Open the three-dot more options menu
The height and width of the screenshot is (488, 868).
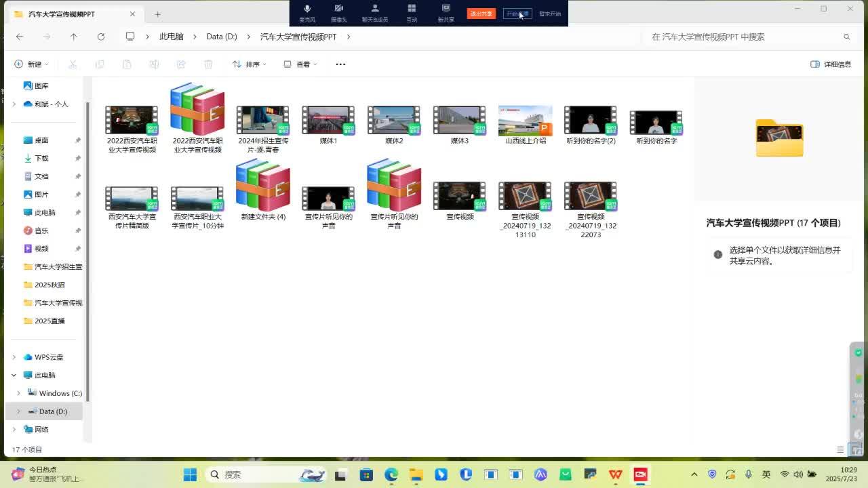point(340,64)
